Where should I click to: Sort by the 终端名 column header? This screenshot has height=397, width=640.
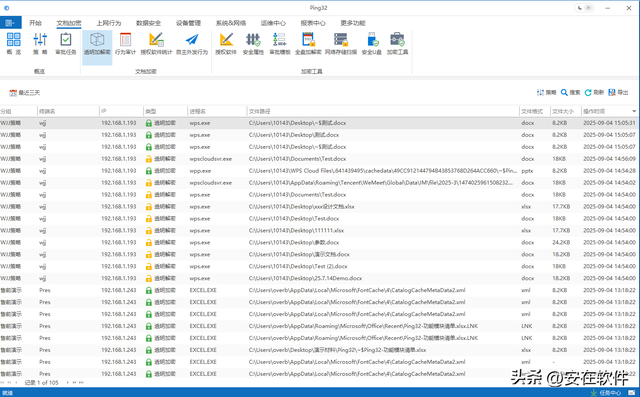pyautogui.click(x=68, y=111)
